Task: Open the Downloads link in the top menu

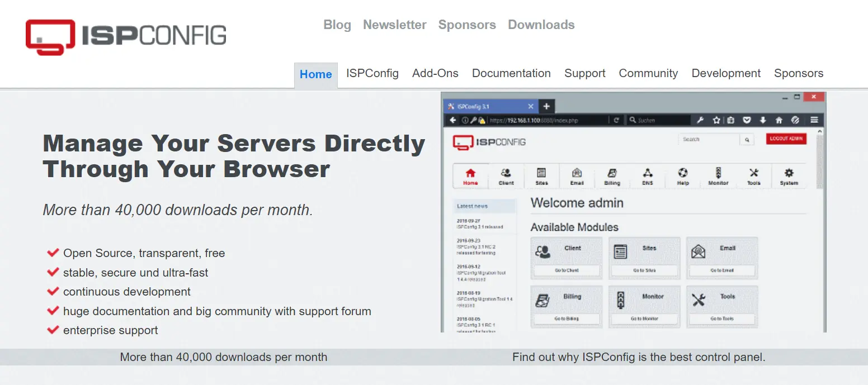Action: click(x=541, y=25)
